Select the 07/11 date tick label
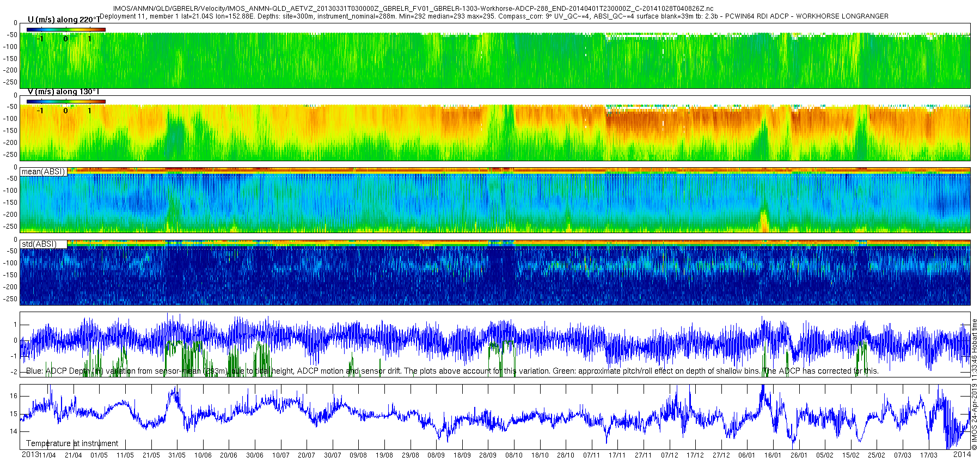This screenshot has height=463, width=980. [x=591, y=455]
